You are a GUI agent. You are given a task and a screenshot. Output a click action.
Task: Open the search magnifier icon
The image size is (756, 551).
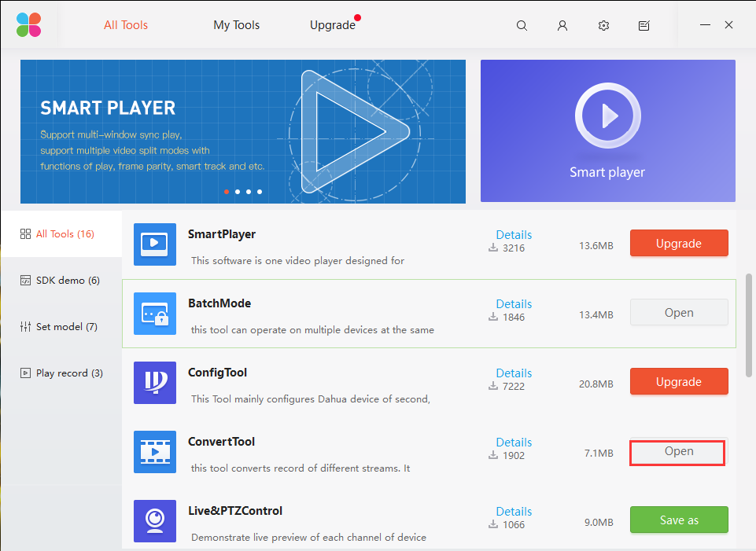click(522, 25)
